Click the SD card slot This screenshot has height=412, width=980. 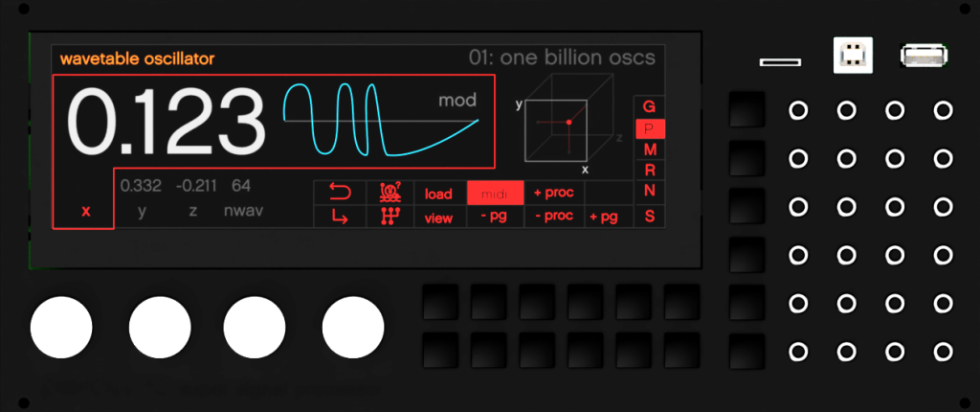coord(780,63)
